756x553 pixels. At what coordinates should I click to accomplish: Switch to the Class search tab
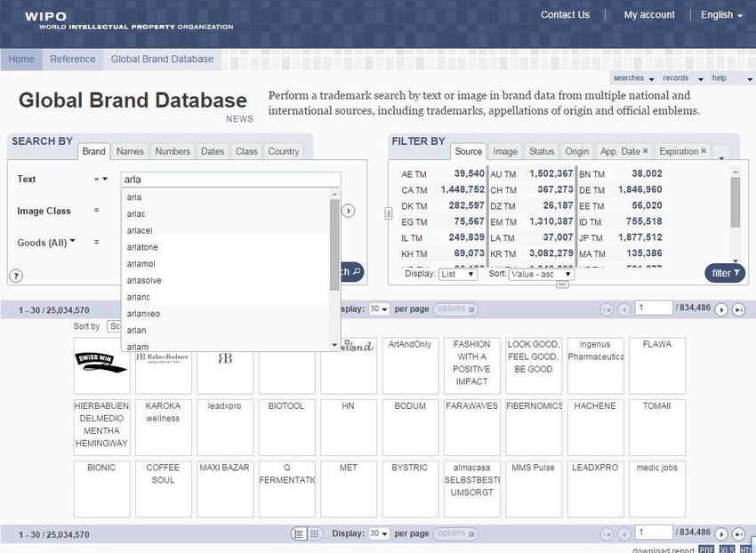click(x=246, y=151)
